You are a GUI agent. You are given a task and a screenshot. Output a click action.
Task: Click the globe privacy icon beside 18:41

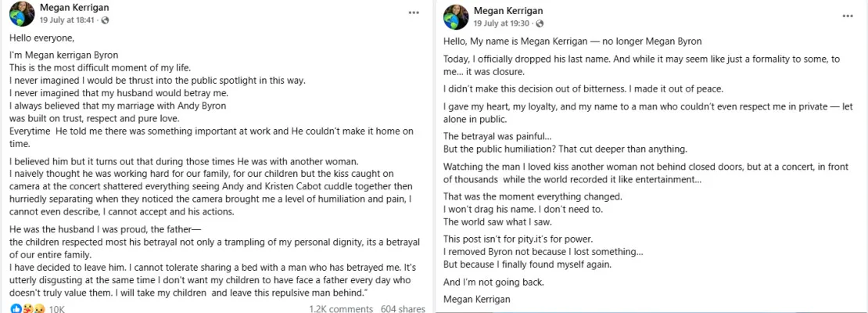[x=106, y=20]
